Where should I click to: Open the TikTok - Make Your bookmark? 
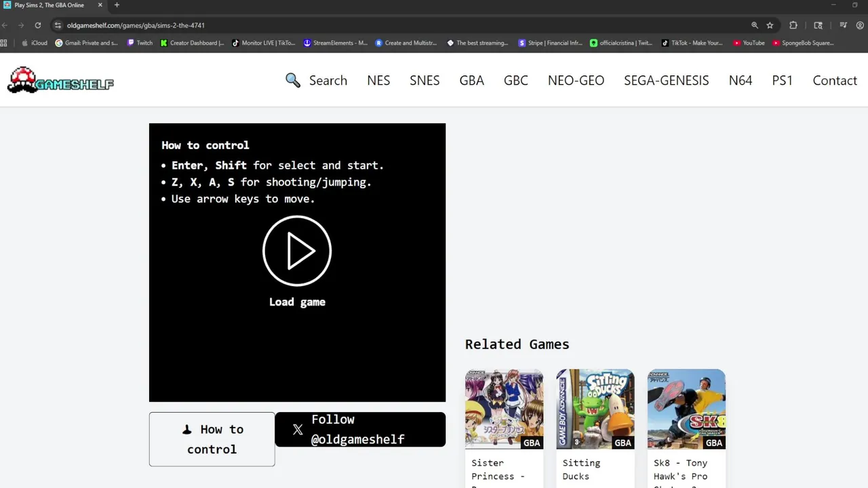tap(692, 43)
